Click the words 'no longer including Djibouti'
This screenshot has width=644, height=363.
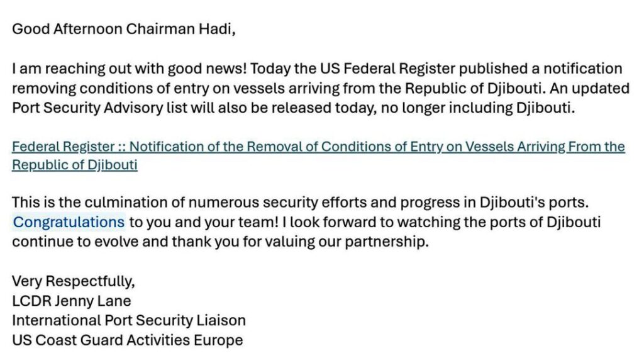point(478,108)
